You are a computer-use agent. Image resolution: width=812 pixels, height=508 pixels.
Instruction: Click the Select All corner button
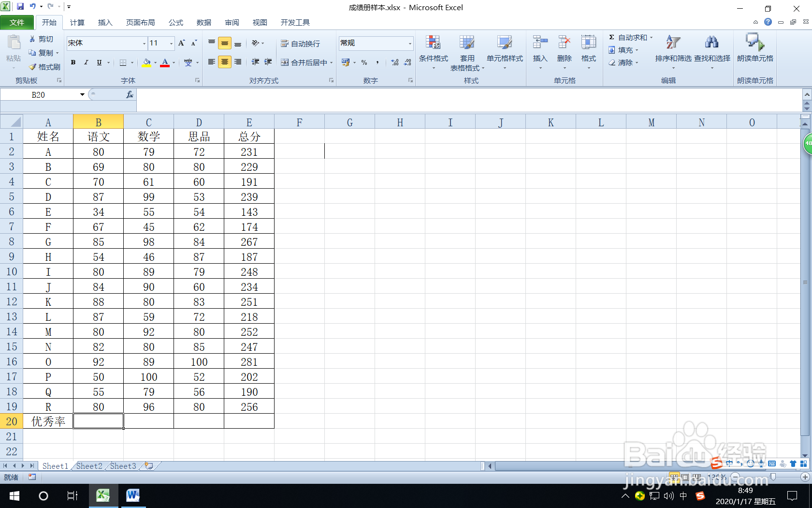(x=12, y=121)
